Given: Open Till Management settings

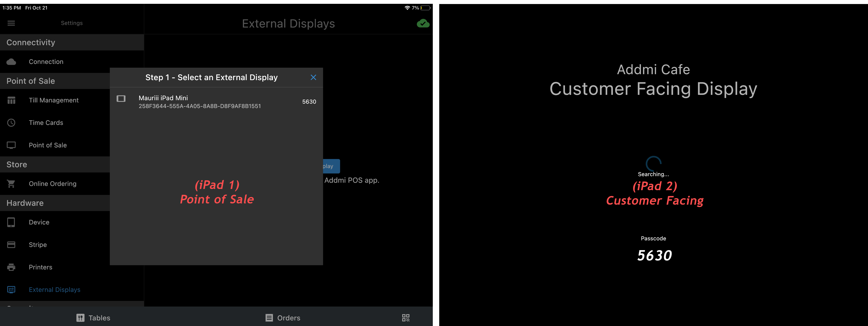Looking at the screenshot, I should click(54, 100).
